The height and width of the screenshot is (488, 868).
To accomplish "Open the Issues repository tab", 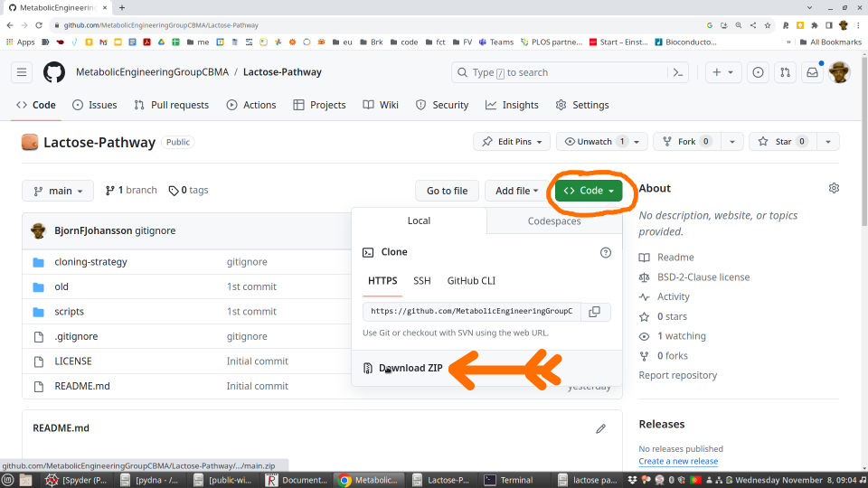I will point(94,105).
